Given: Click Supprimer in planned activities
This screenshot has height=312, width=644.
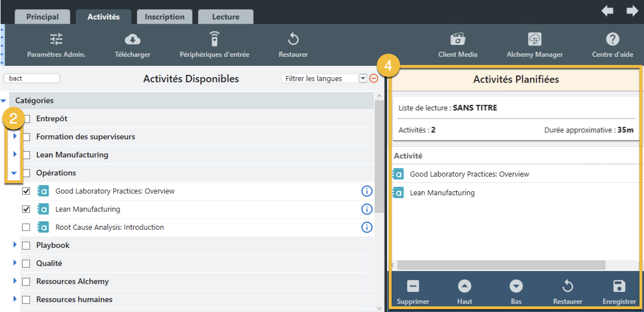Looking at the screenshot, I should click(413, 286).
